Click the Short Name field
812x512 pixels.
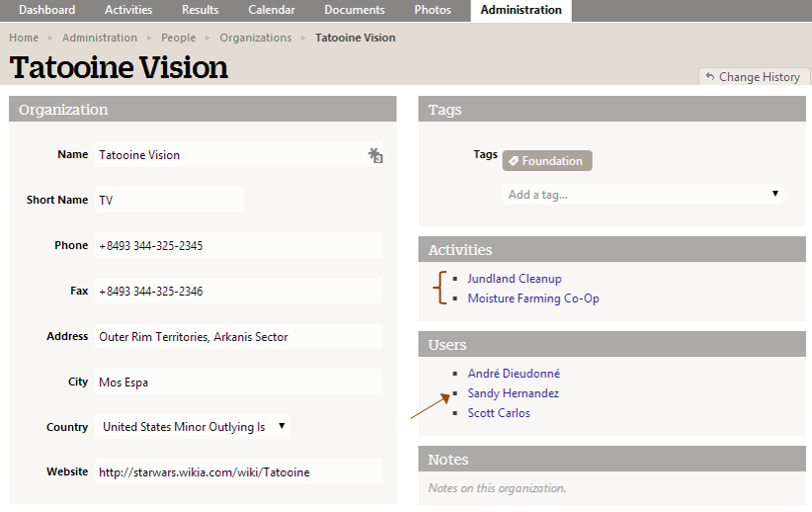[169, 200]
